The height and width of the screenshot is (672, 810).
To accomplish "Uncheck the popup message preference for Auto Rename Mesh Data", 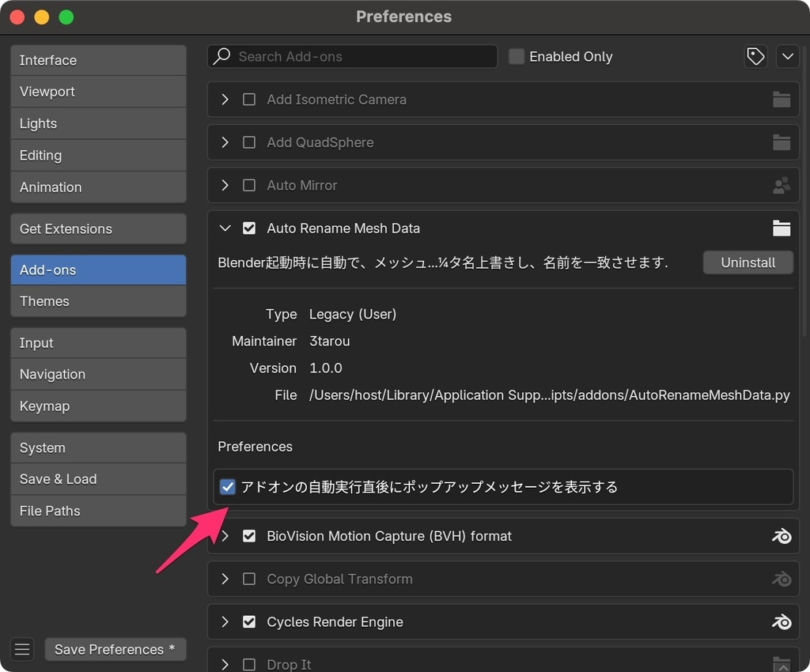I will [228, 487].
